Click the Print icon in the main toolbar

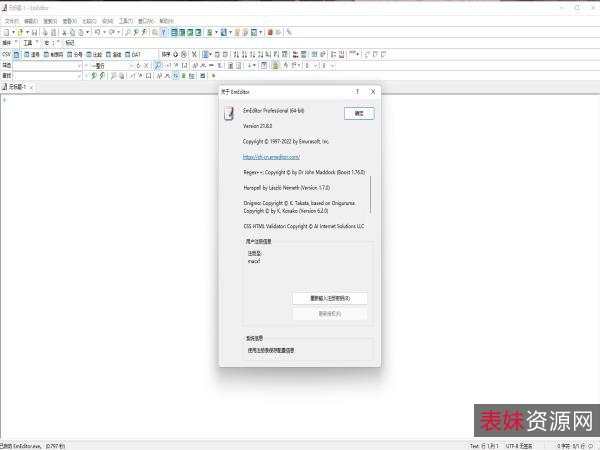(45, 33)
